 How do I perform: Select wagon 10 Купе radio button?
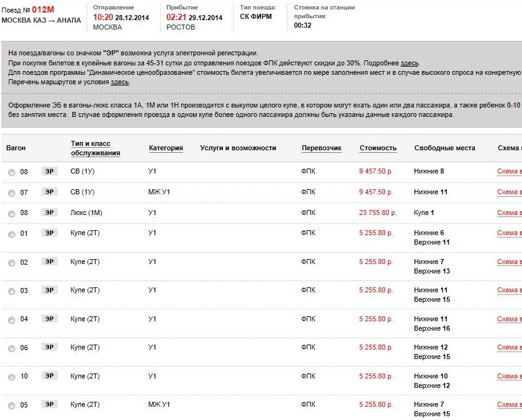[11, 377]
